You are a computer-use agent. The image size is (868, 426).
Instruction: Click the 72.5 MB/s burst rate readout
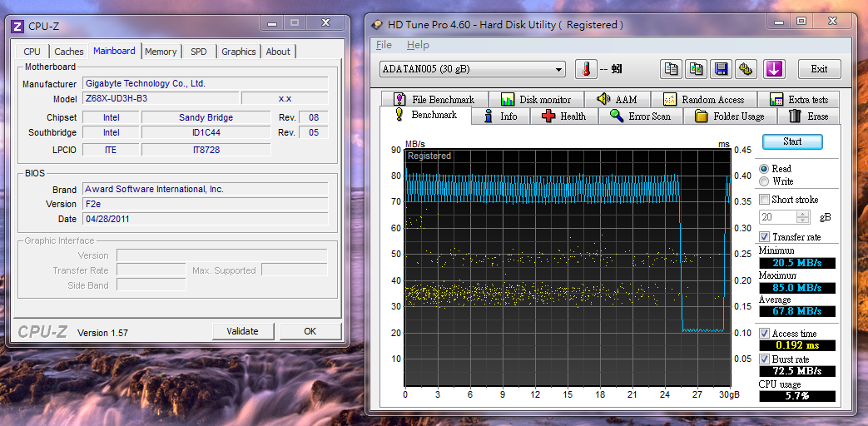tap(797, 371)
